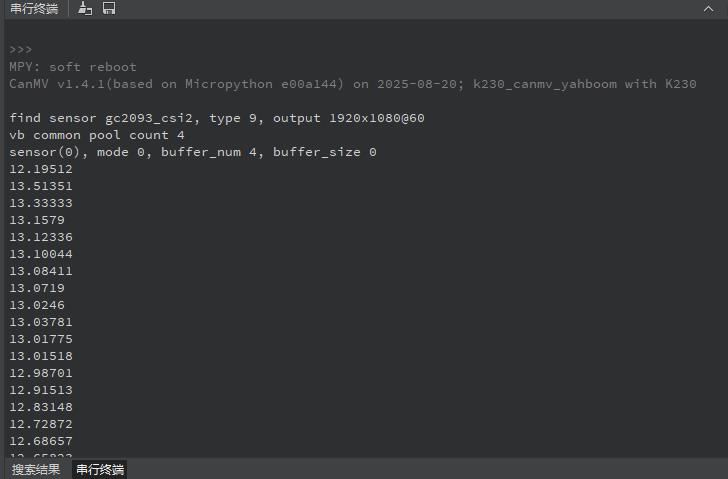Click the 'vb common pool count 4' line
Image resolution: width=728 pixels, height=479 pixels.
(x=97, y=135)
